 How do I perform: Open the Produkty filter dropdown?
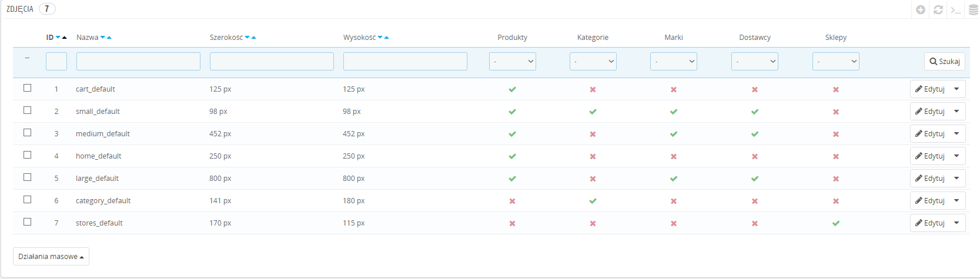pyautogui.click(x=512, y=61)
